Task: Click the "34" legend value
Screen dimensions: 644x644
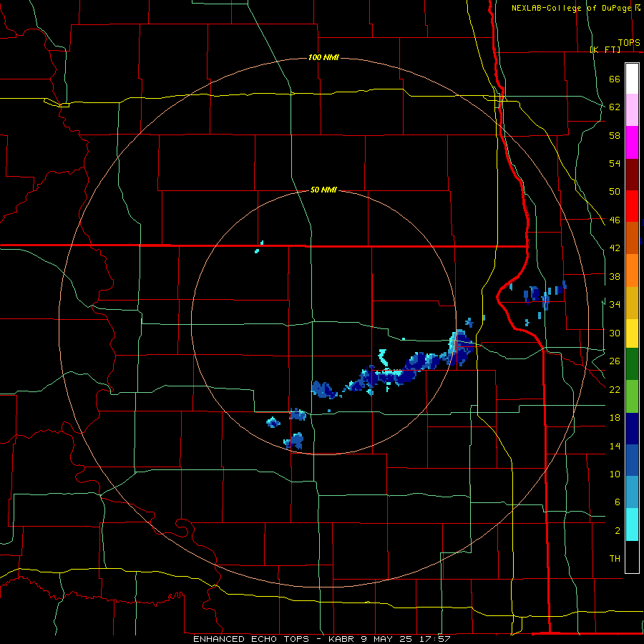Action: click(x=615, y=305)
